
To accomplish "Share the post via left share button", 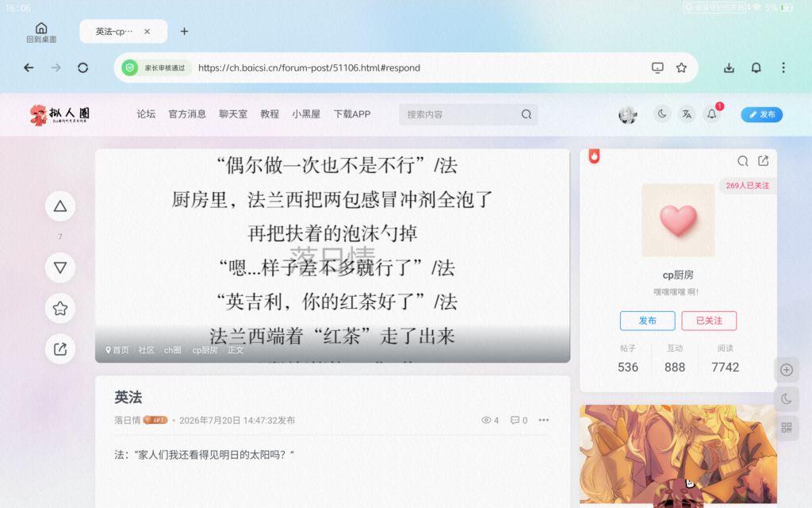I will (x=60, y=349).
